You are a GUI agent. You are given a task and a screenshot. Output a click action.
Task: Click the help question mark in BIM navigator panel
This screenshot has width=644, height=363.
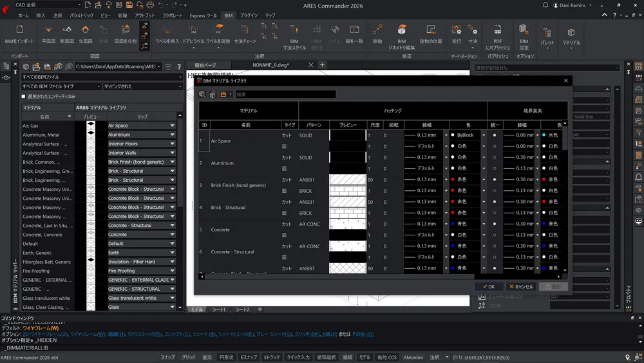coord(178,66)
